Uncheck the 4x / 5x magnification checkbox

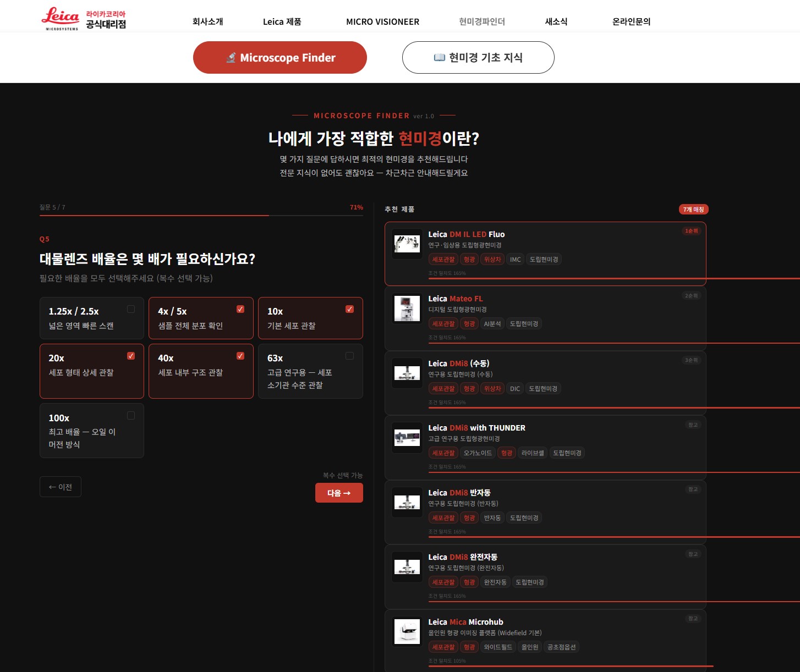(240, 309)
